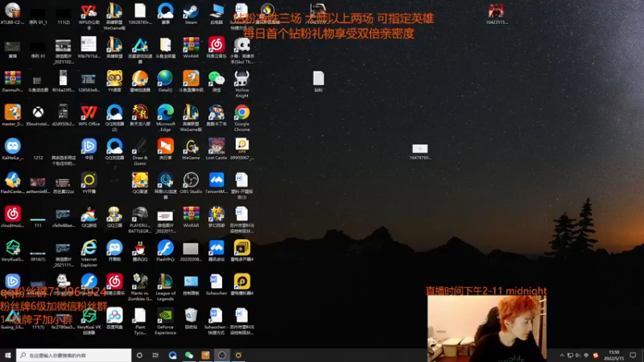Open the YY语音 raccoon icon

114,81
